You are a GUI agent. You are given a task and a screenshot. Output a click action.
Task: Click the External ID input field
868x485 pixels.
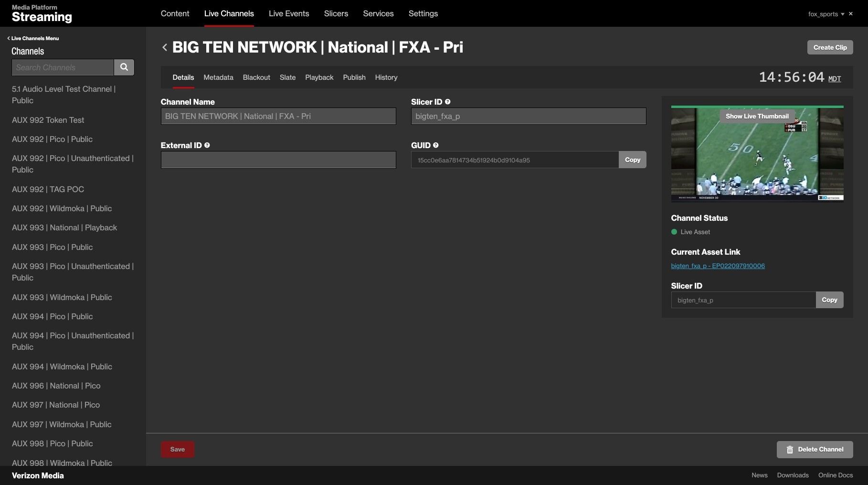278,160
